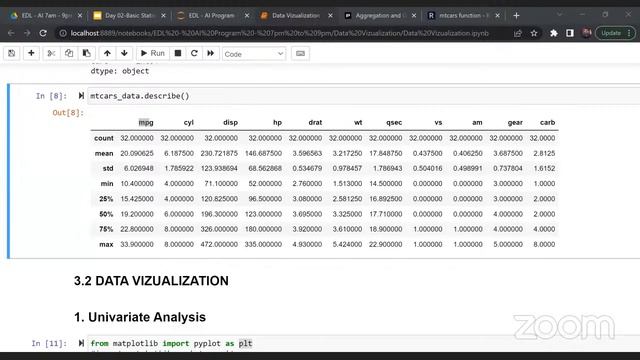Select the gear column header

(515, 122)
